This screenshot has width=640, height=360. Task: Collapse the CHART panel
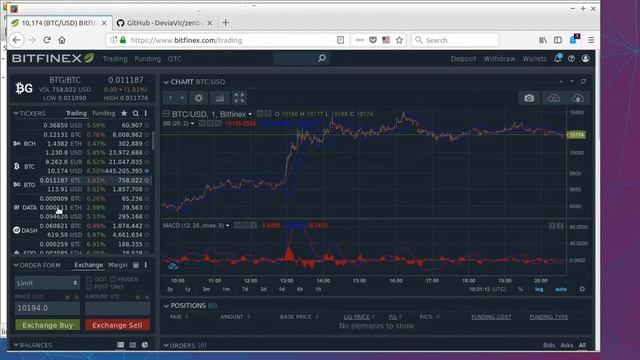tap(166, 82)
